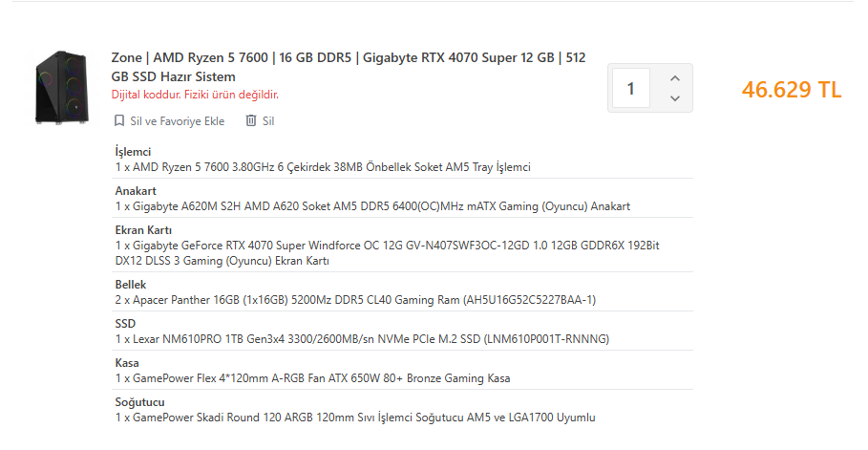Select the SSD heading
This screenshot has width=868, height=450.
(x=125, y=324)
